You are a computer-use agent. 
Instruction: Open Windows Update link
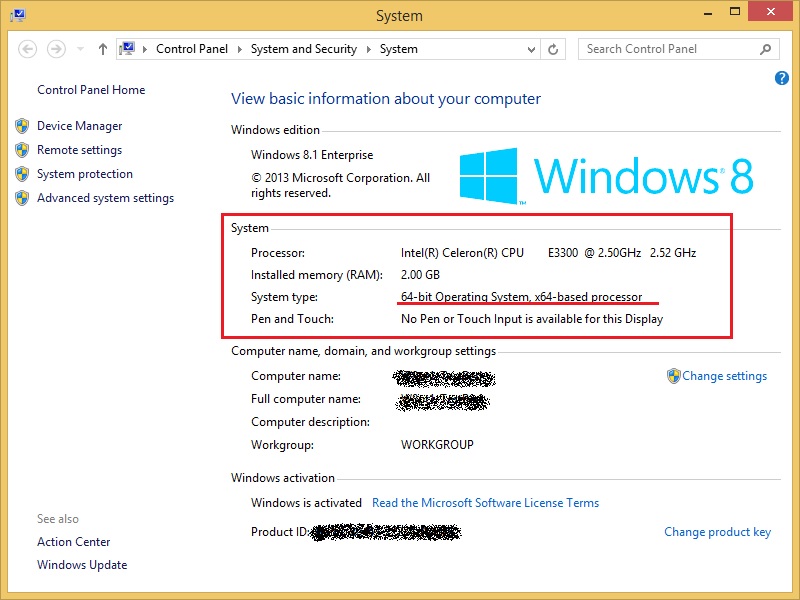[82, 565]
